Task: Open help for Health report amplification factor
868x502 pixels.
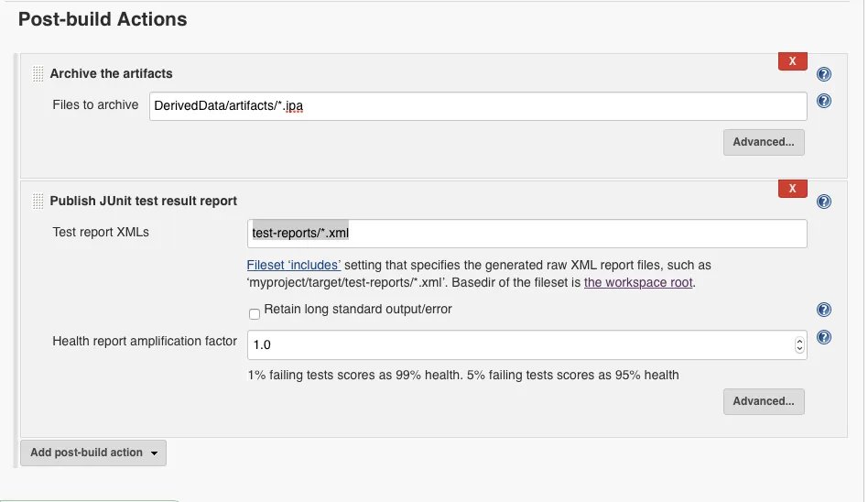Action: click(x=824, y=338)
